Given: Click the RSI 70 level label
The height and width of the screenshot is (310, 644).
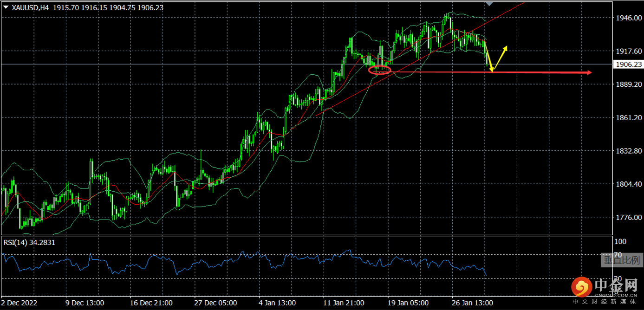Looking at the screenshot, I should [x=617, y=255].
